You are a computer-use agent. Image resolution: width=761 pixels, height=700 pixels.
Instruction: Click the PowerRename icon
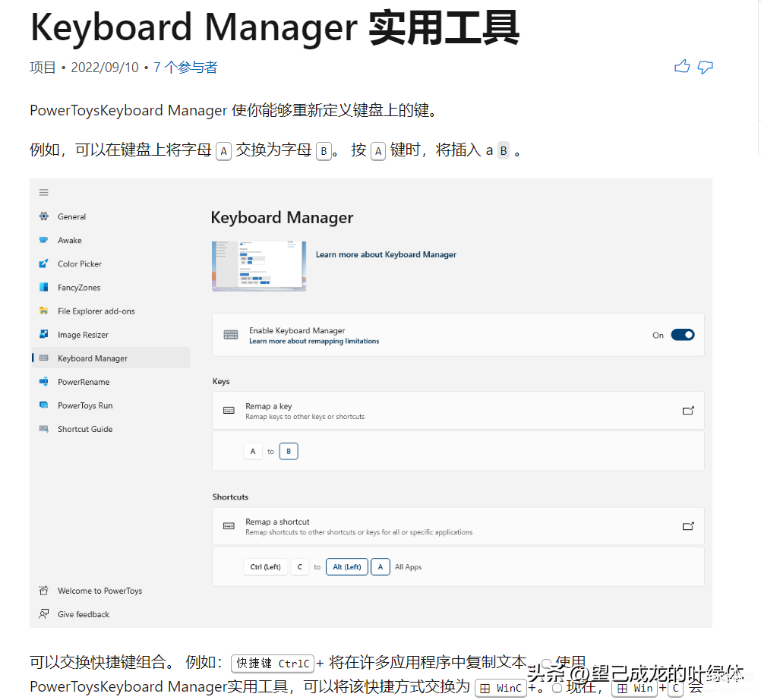[x=44, y=382]
